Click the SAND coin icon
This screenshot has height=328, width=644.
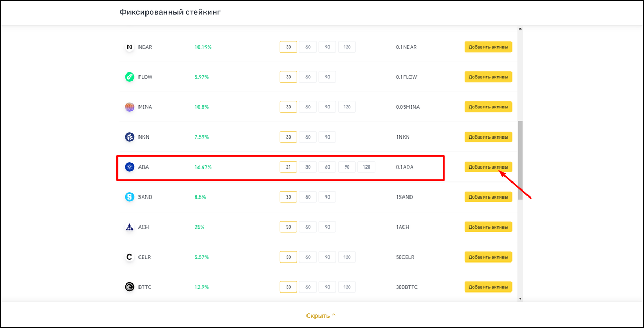click(x=129, y=197)
